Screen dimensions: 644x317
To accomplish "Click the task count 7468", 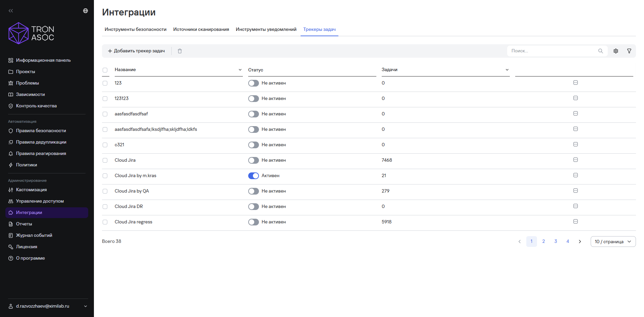I will pyautogui.click(x=387, y=160).
